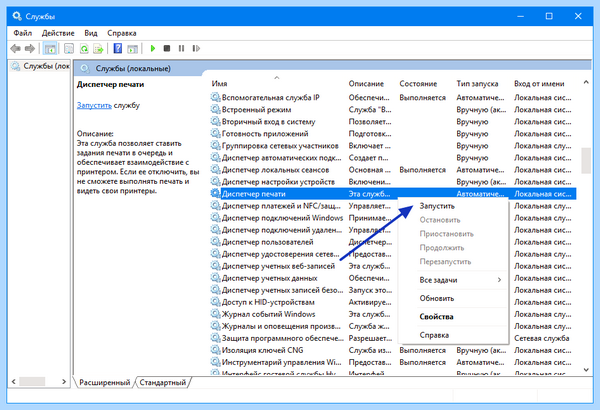Viewport: 600px width, 410px height.
Task: Click the gear icon of Встроенный режим row
Action: (x=215, y=109)
